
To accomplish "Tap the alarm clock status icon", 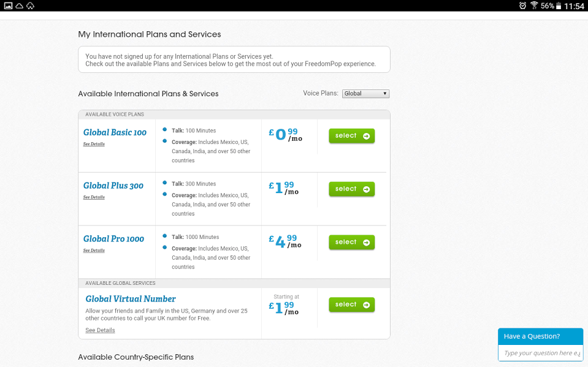I will coord(522,6).
